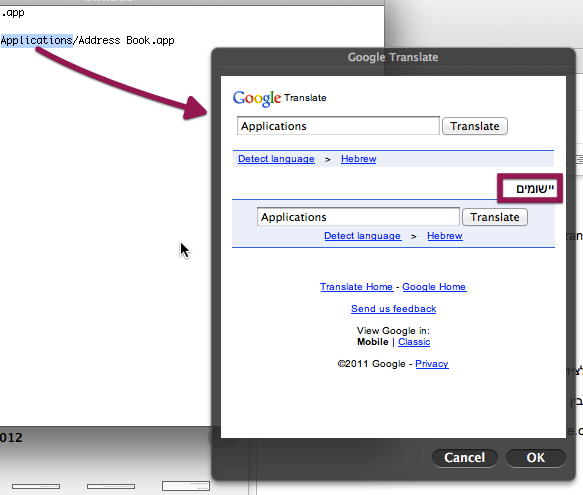Select the third bottom thumbnail
The height and width of the screenshot is (495, 583).
186,486
